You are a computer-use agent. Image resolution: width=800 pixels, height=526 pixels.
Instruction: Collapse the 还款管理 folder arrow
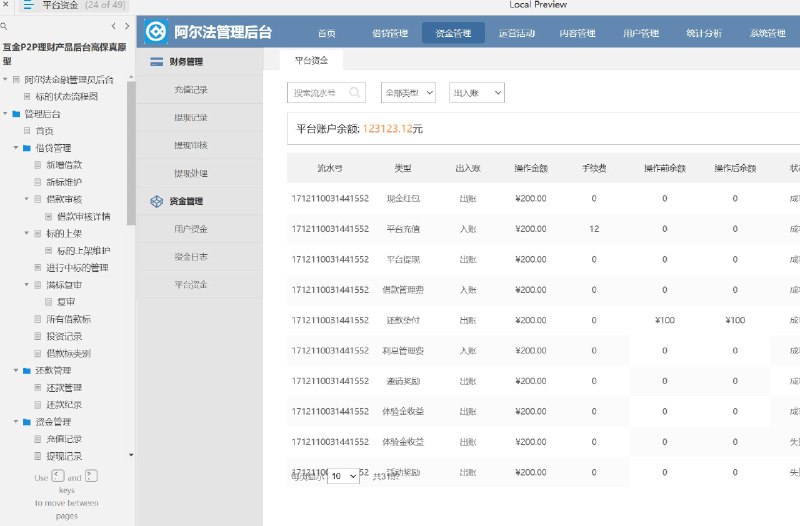click(16, 370)
